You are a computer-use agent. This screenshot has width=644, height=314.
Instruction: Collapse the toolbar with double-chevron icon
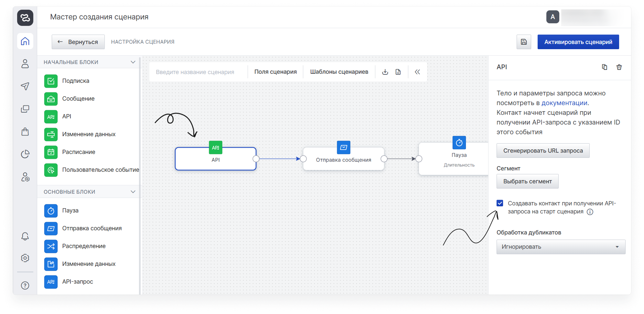point(417,72)
